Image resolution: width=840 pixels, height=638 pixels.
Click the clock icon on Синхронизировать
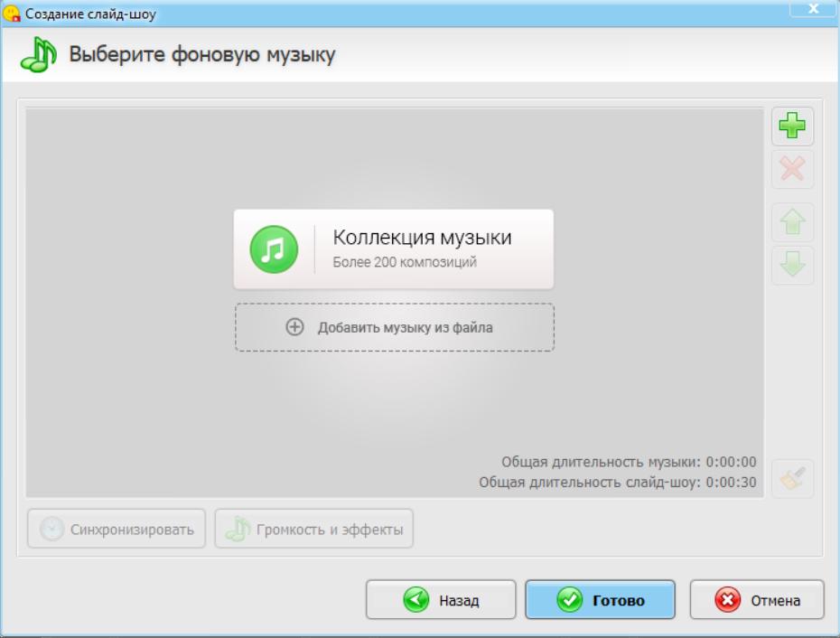(53, 530)
